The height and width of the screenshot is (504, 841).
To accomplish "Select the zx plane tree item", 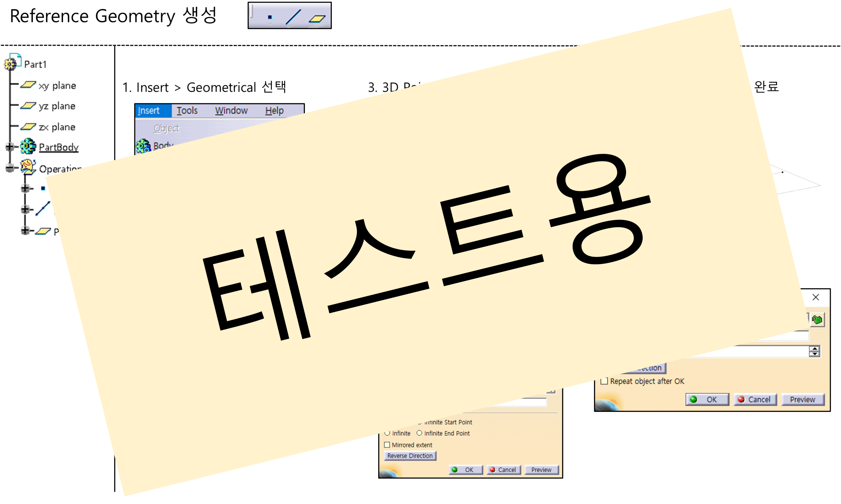I will 57,127.
